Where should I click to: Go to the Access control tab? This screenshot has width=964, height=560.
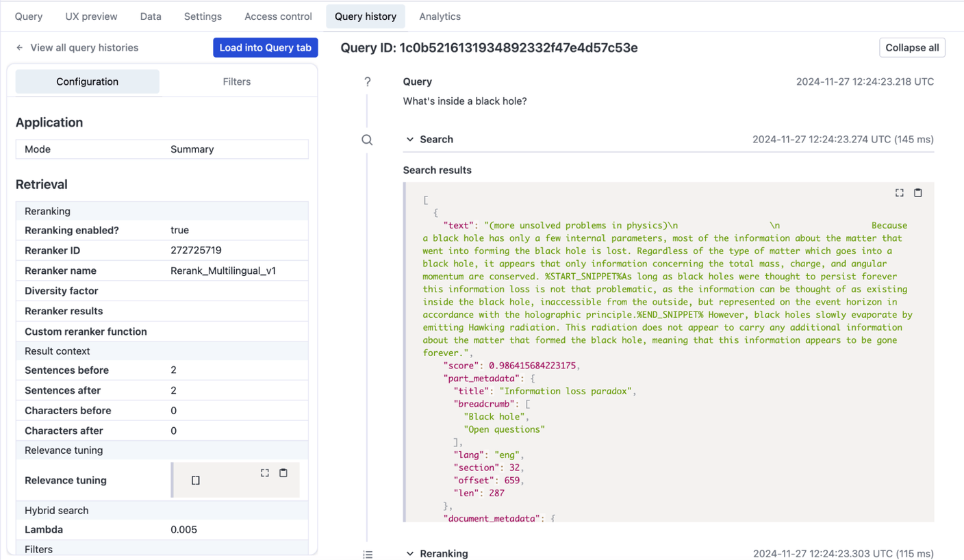coord(278,16)
